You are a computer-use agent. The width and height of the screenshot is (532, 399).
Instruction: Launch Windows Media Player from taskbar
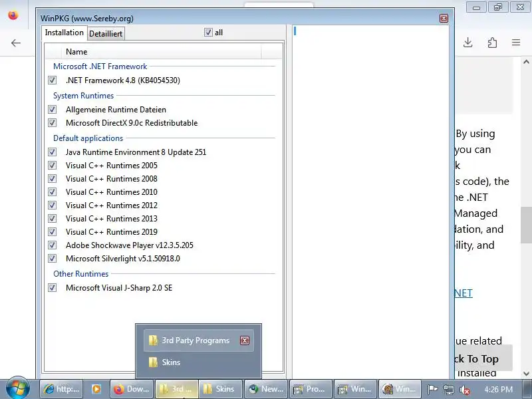pyautogui.click(x=96, y=389)
